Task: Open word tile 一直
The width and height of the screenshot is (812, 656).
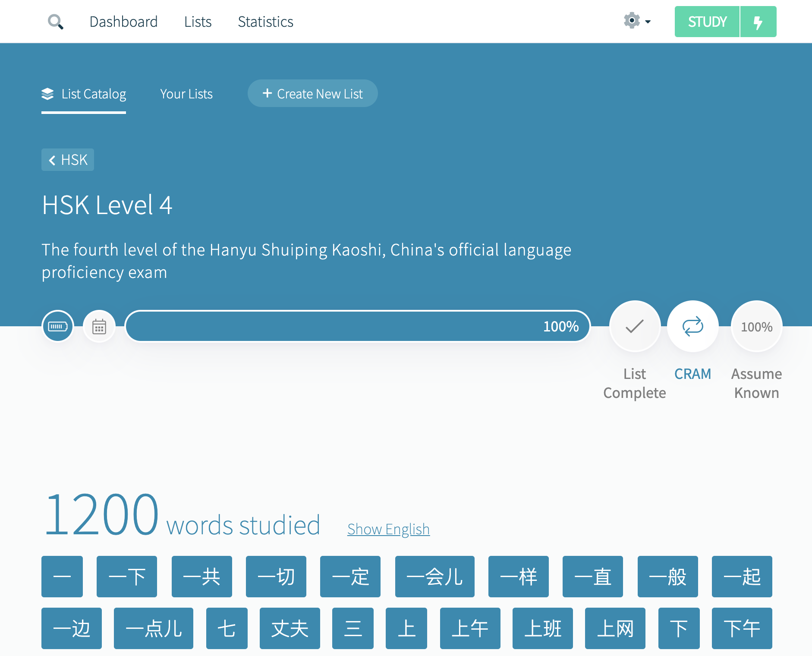Action: [593, 577]
